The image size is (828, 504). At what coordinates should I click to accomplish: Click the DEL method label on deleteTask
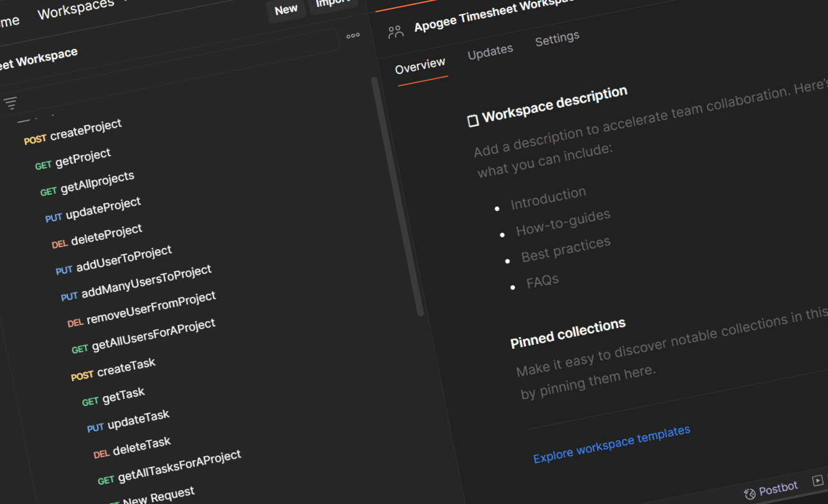101,454
